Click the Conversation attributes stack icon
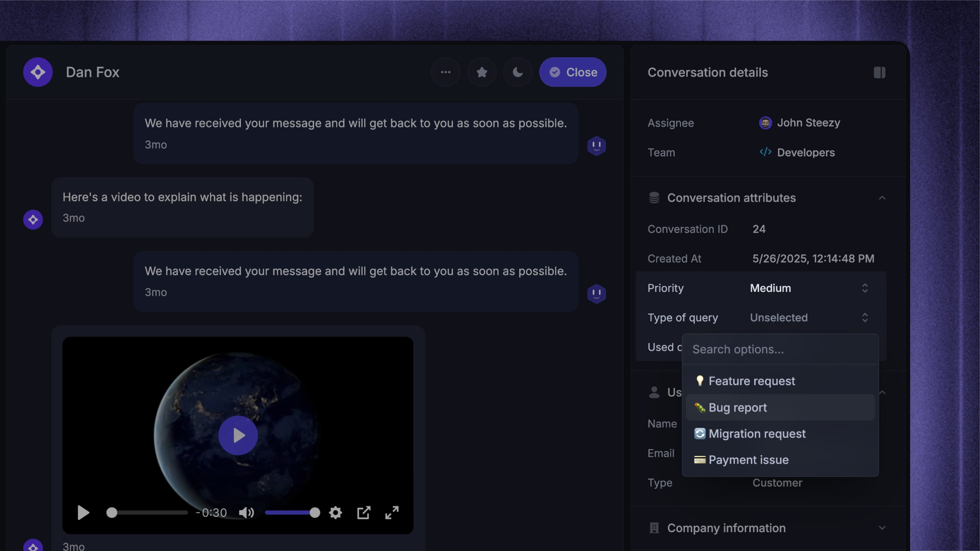 tap(654, 198)
